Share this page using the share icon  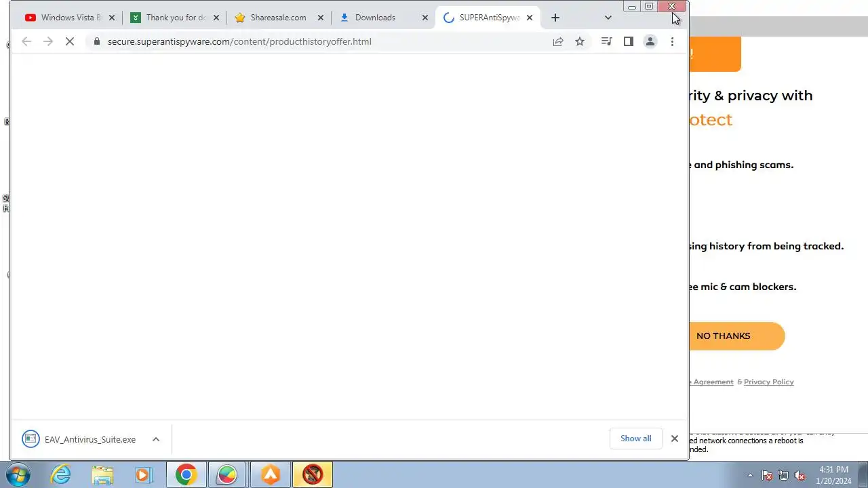pos(558,41)
